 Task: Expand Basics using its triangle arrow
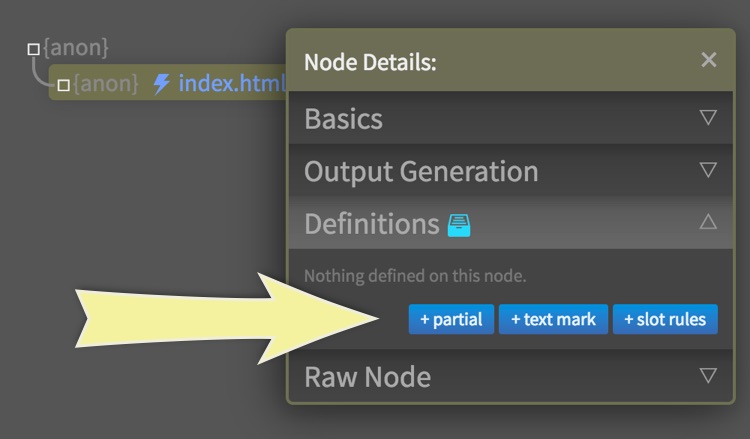[x=708, y=118]
